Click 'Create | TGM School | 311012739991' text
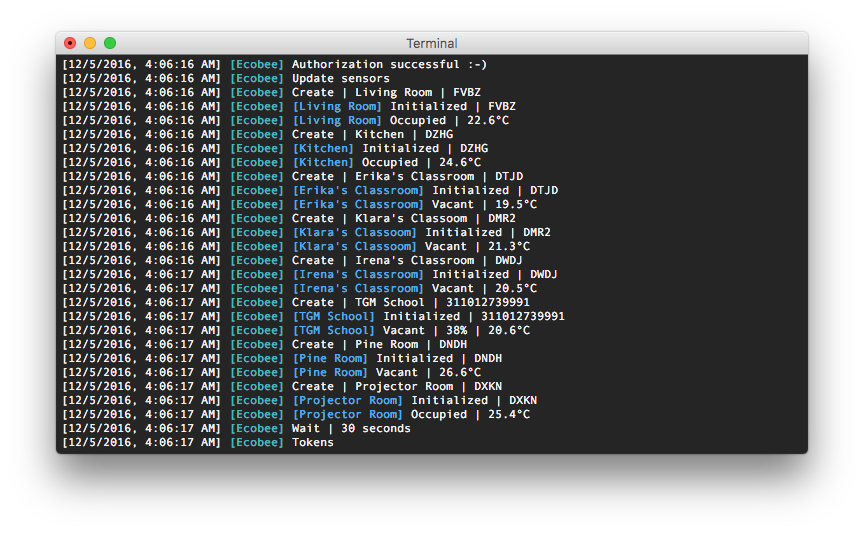This screenshot has height=534, width=864. 411,303
